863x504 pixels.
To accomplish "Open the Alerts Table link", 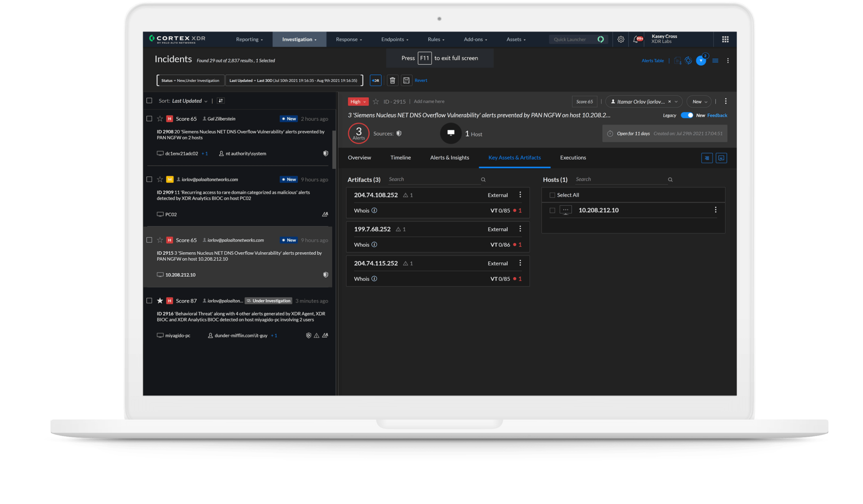I will pyautogui.click(x=652, y=60).
